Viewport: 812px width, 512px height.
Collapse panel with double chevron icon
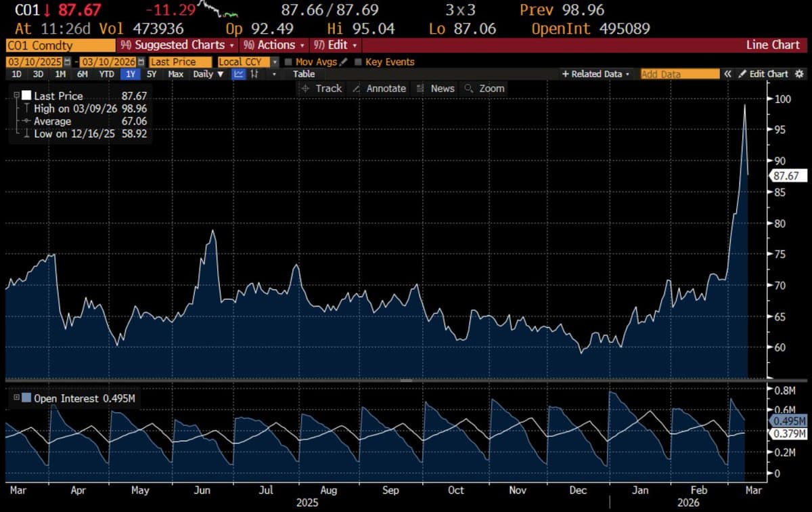point(728,74)
